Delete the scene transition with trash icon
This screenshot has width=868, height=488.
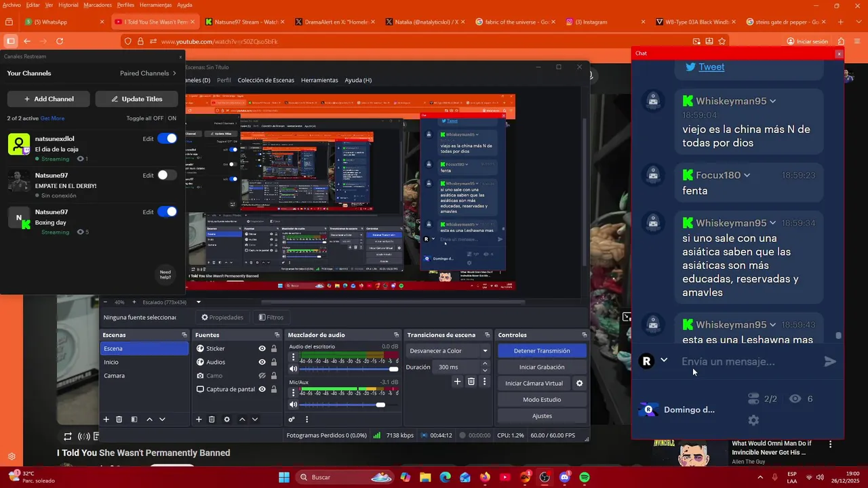471,382
